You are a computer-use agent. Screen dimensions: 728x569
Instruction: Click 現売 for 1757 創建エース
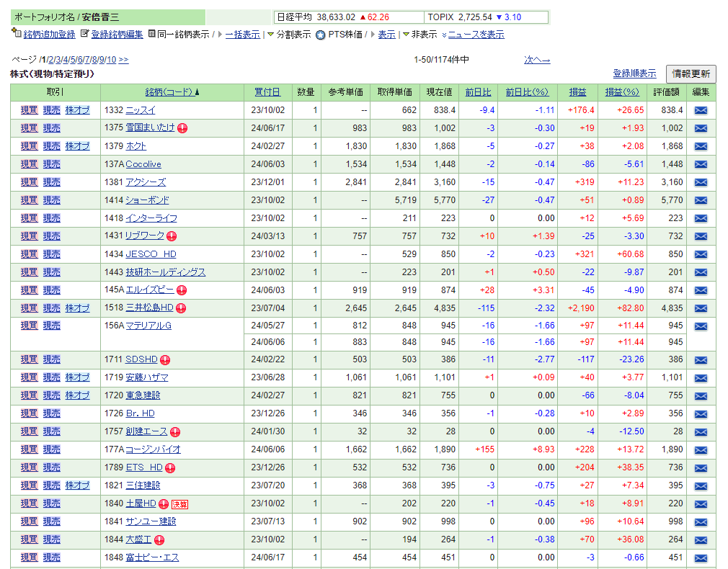(x=51, y=431)
